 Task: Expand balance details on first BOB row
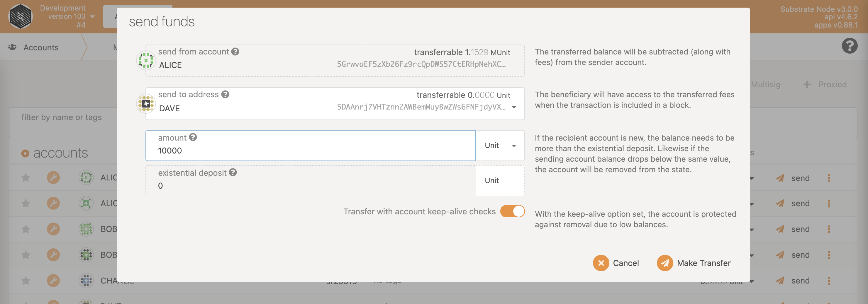click(x=752, y=230)
